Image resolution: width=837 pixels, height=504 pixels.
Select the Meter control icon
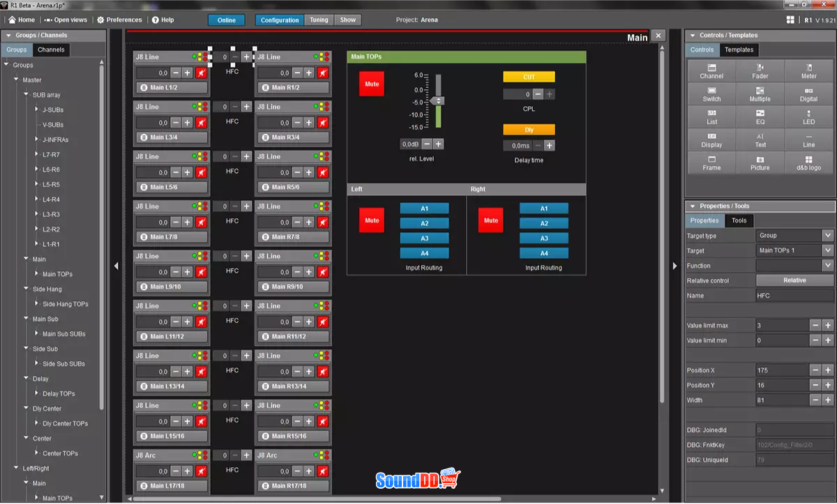coord(808,71)
